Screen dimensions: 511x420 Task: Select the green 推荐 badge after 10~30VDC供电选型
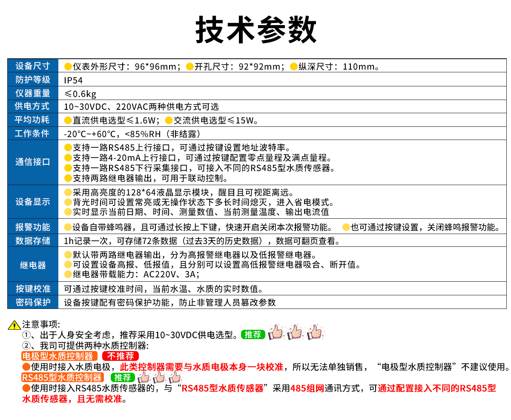click(253, 334)
